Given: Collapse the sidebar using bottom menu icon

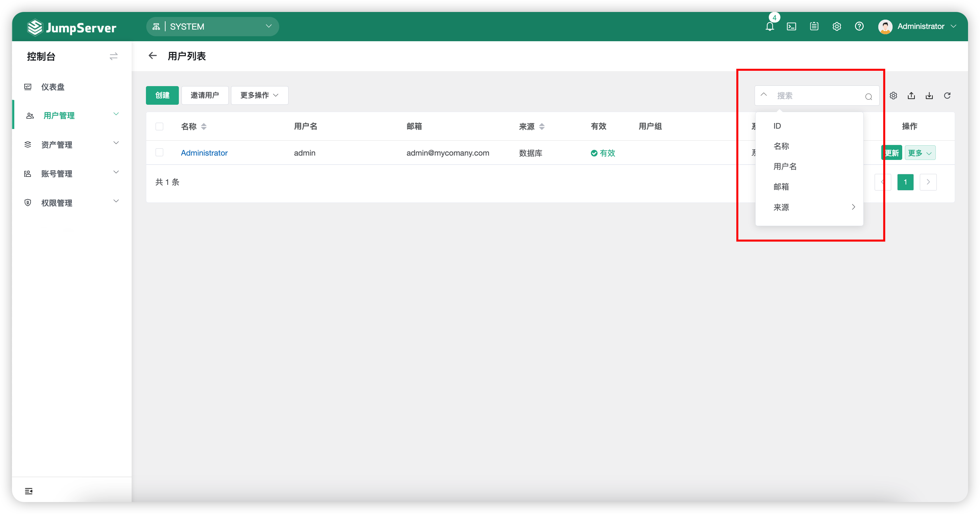Looking at the screenshot, I should tap(29, 491).
